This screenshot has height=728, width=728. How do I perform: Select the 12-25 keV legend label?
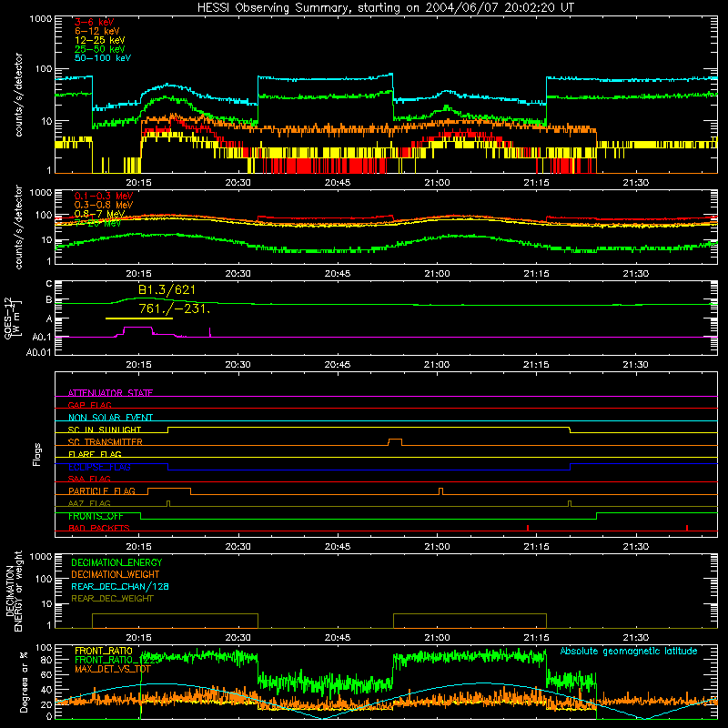[100, 40]
